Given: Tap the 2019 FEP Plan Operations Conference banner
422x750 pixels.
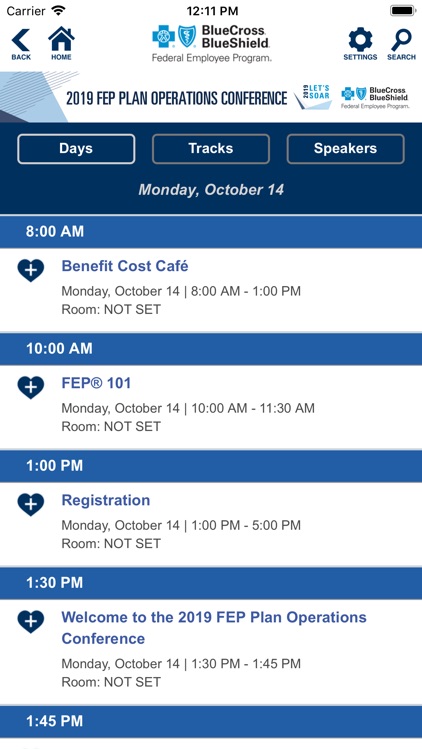Looking at the screenshot, I should tap(211, 97).
